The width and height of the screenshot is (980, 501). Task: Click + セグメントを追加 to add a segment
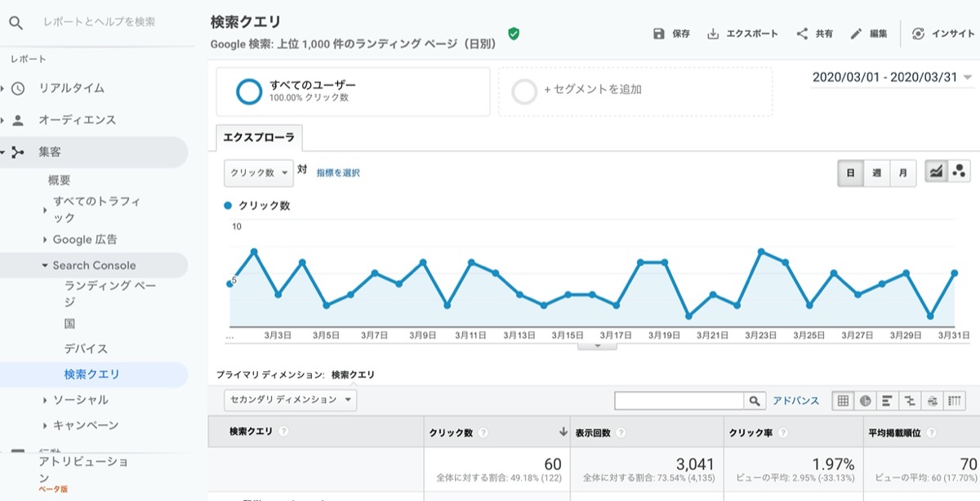(x=635, y=92)
